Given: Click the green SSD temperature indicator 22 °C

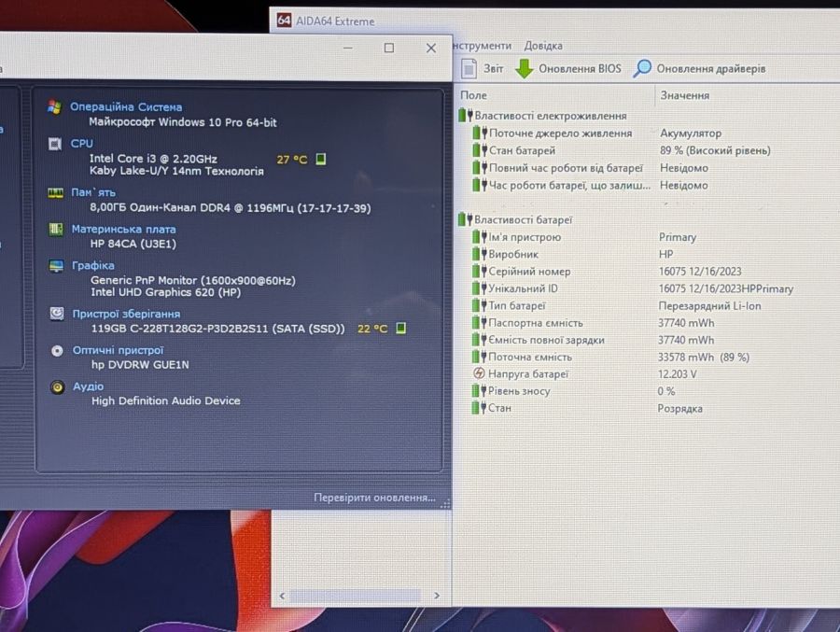Looking at the screenshot, I should pos(400,328).
